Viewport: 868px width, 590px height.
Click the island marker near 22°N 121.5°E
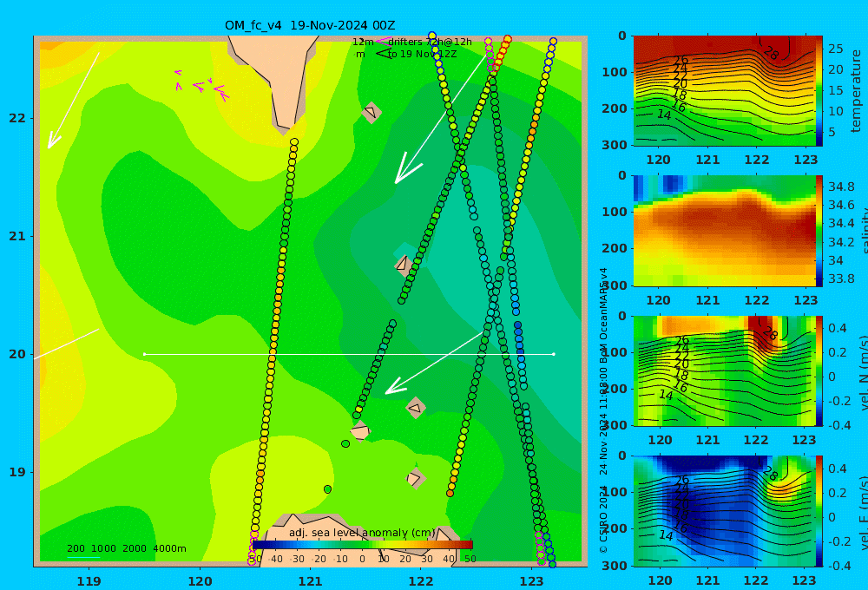372,113
